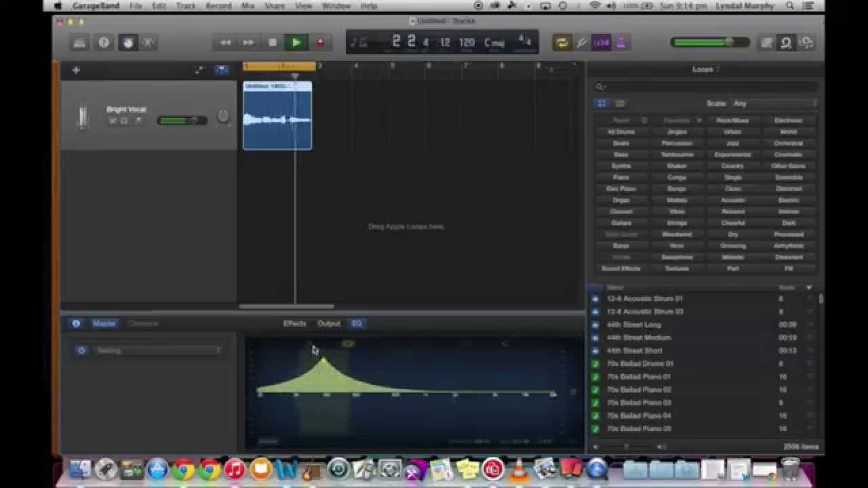868x488 pixels.
Task: Click the 120 tempo value
Action: click(467, 43)
